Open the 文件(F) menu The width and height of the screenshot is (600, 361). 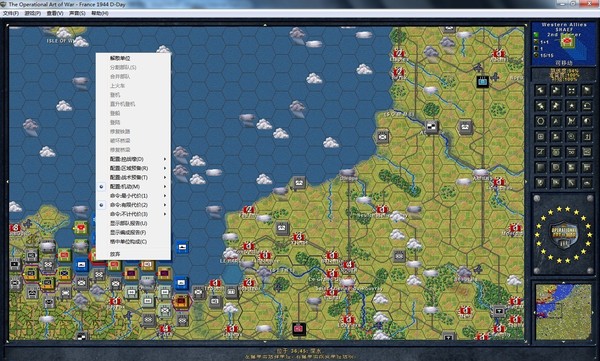pyautogui.click(x=11, y=13)
